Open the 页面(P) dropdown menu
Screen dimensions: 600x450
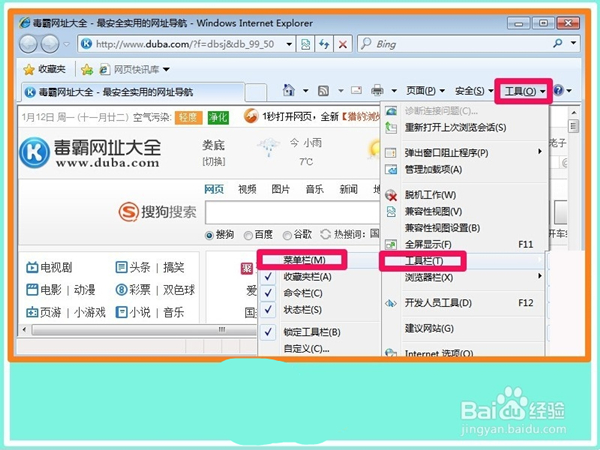(425, 91)
